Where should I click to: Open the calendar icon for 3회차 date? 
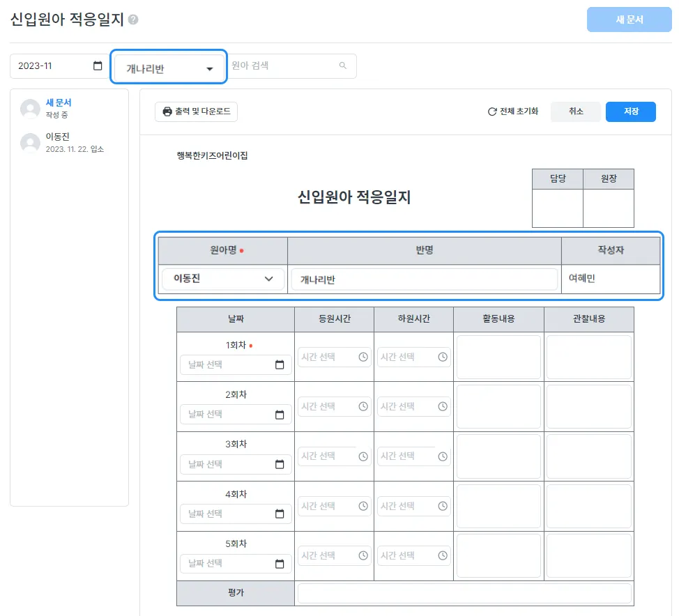[x=280, y=465]
